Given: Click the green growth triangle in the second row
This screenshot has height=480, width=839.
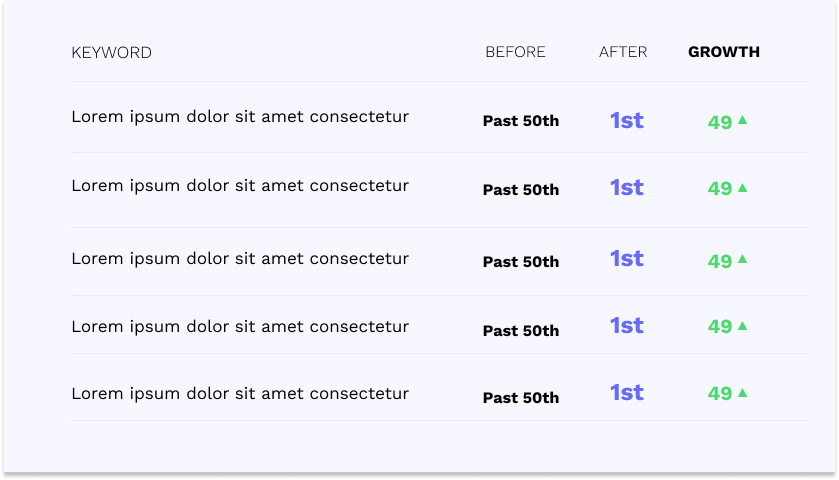Looking at the screenshot, I should (742, 187).
